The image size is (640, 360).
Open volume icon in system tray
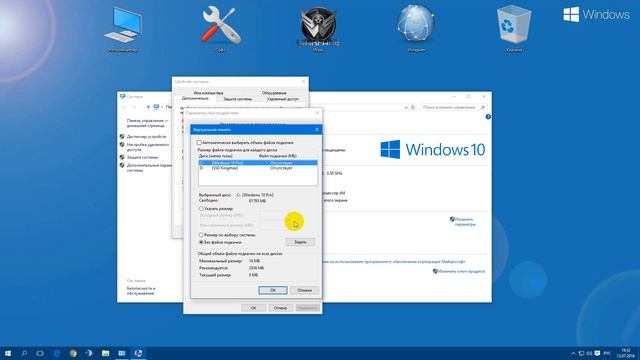pyautogui.click(x=589, y=353)
